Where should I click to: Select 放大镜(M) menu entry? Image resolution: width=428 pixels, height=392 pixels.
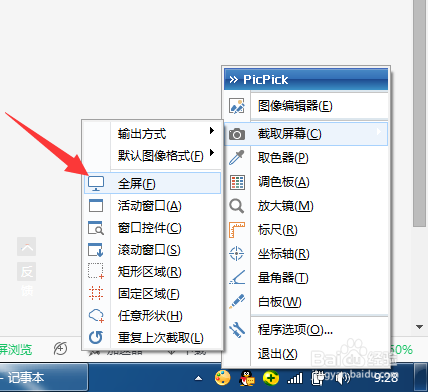click(306, 206)
